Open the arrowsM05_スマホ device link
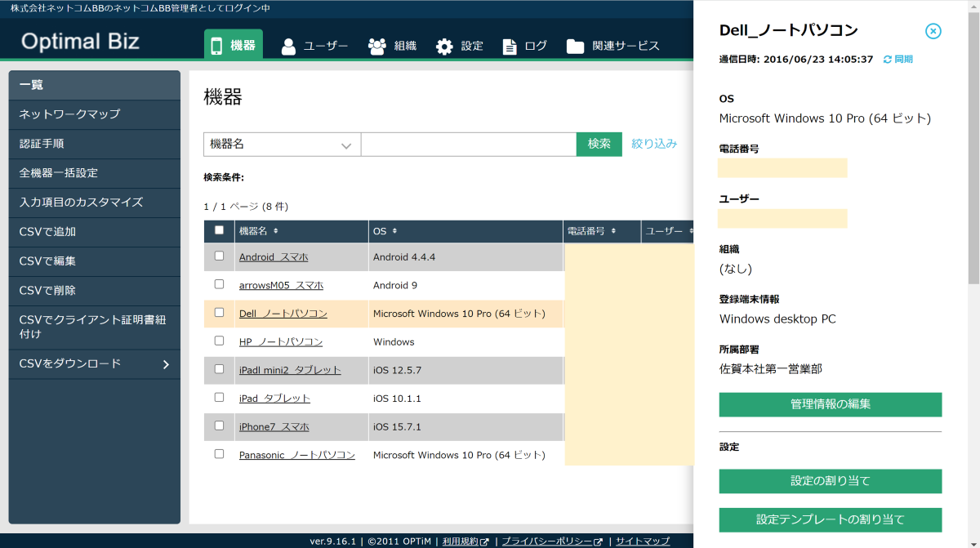Screen dimensions: 980x548 (x=281, y=285)
